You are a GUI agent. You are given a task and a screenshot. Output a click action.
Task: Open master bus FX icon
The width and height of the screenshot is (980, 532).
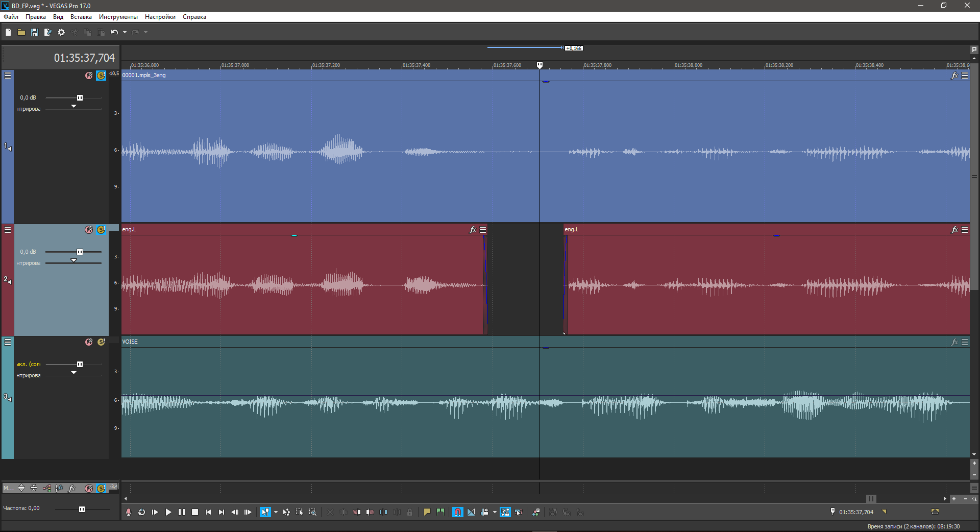pos(72,488)
